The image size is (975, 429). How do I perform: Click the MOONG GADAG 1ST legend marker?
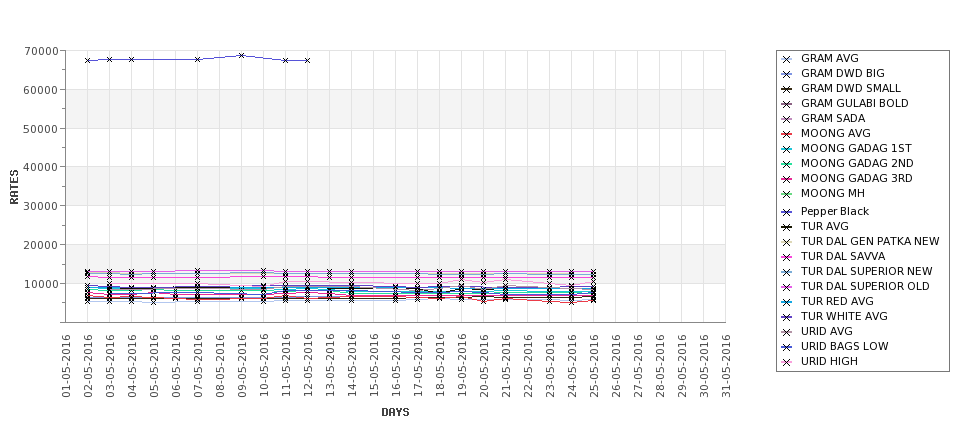click(x=787, y=149)
